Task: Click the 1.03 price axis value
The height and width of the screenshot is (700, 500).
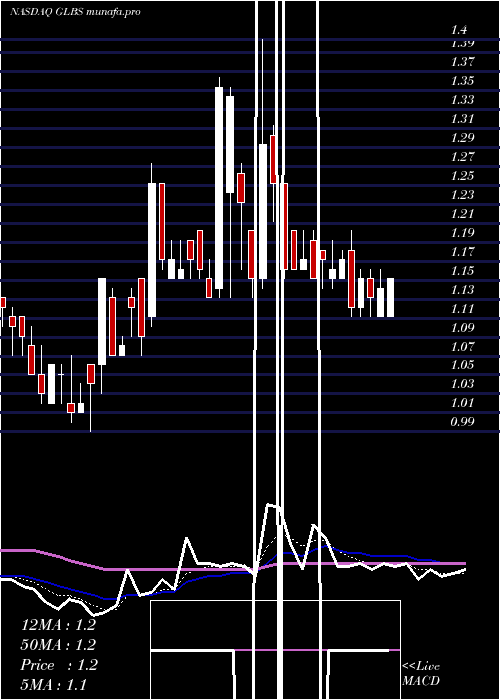Action: click(462, 383)
